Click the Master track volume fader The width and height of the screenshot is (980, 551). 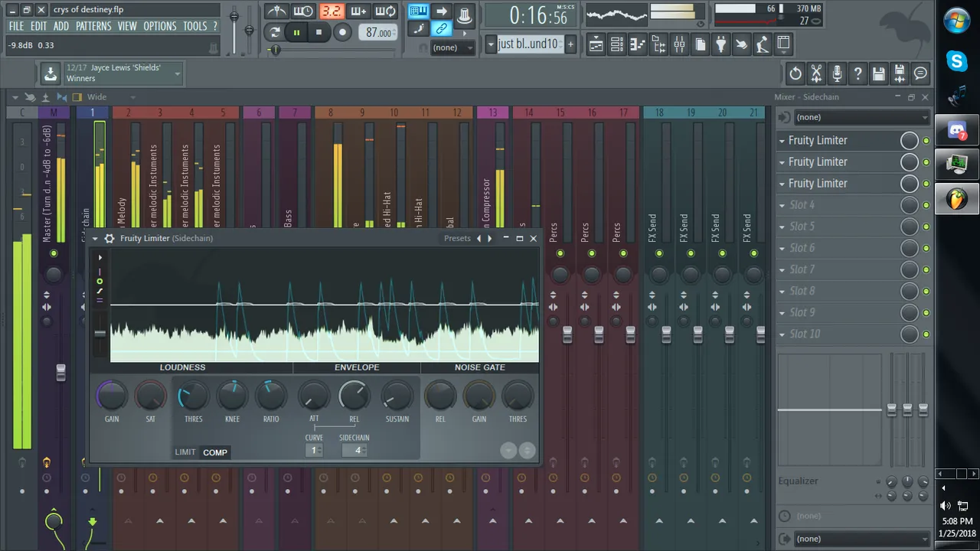coord(60,373)
